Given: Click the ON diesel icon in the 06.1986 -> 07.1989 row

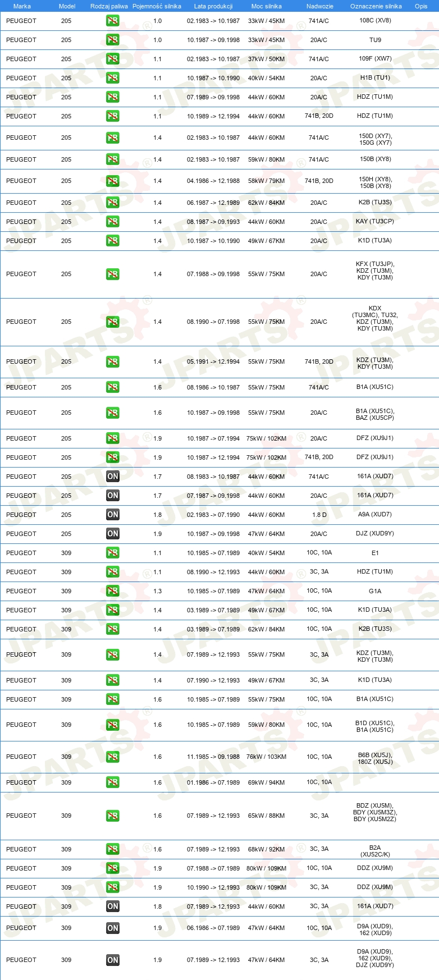Looking at the screenshot, I should [113, 928].
